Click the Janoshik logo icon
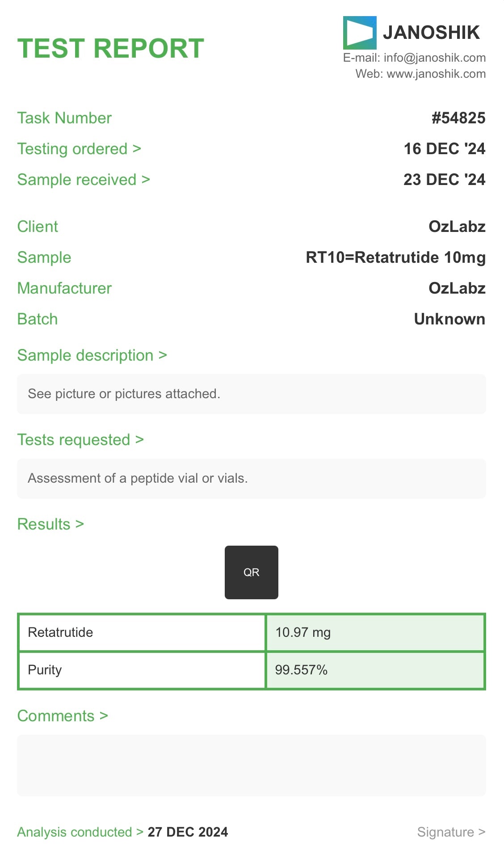This screenshot has height=854, width=504. [359, 33]
